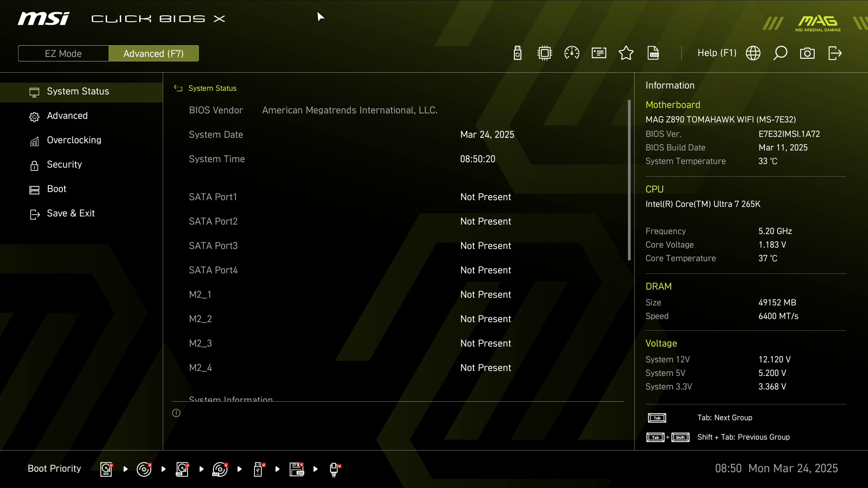
Task: Select the Advanced (F7) mode tab
Action: pyautogui.click(x=154, y=53)
